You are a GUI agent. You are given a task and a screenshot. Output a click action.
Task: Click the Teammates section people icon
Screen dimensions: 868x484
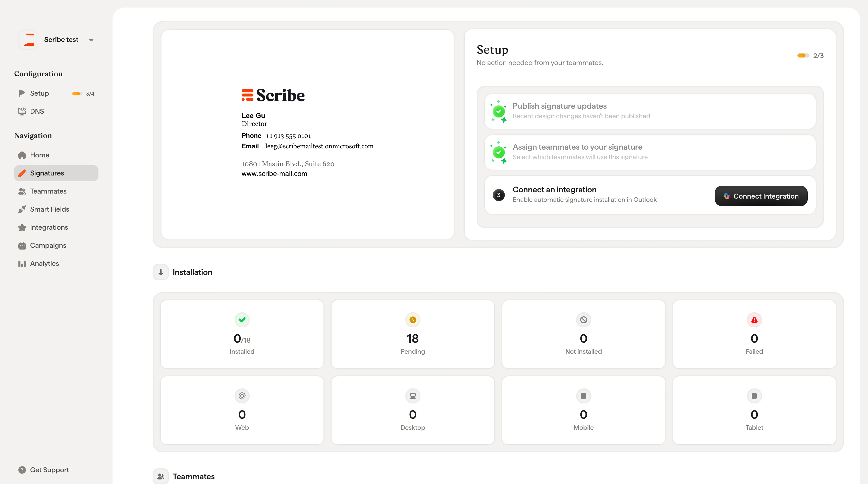[x=161, y=476]
